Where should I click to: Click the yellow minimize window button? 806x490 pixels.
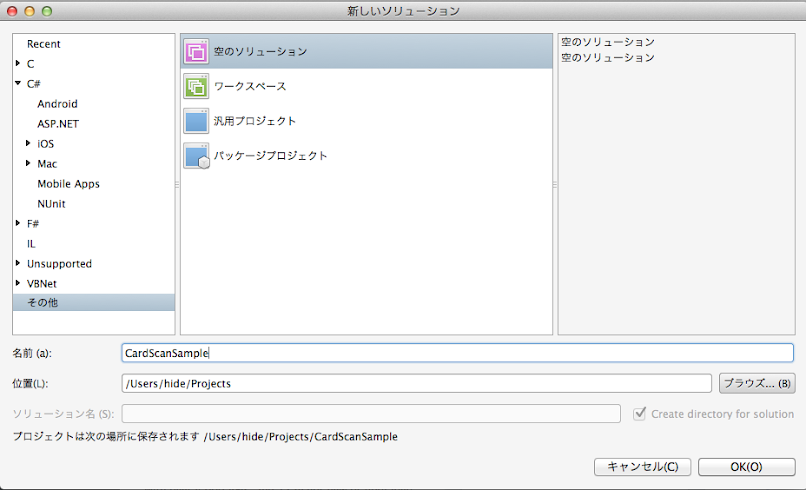pyautogui.click(x=29, y=11)
